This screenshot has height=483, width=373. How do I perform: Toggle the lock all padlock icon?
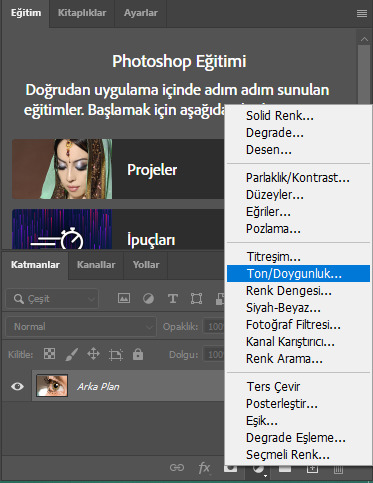[x=138, y=354]
